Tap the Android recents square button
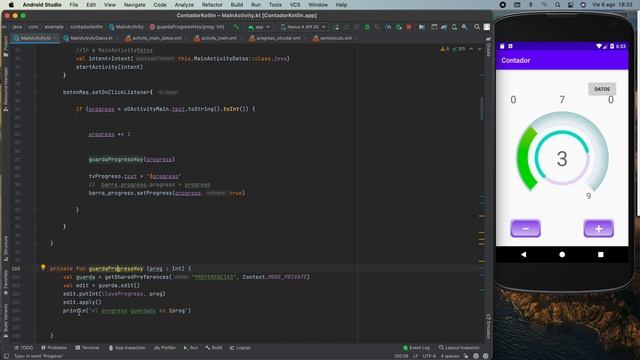The width and height of the screenshot is (640, 360). point(600,254)
